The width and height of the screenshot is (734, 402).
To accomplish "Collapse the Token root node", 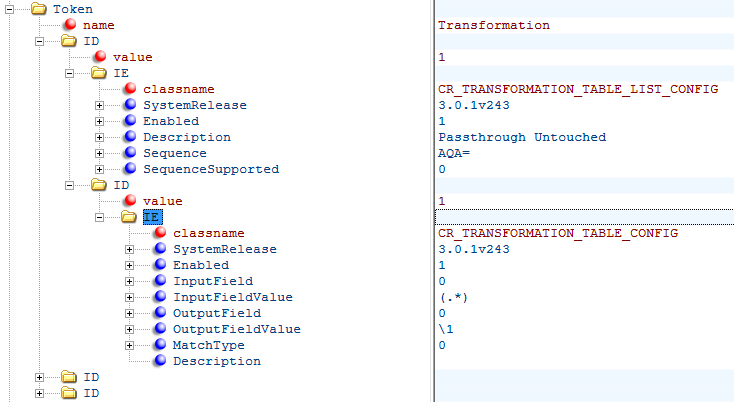I will click(9, 9).
